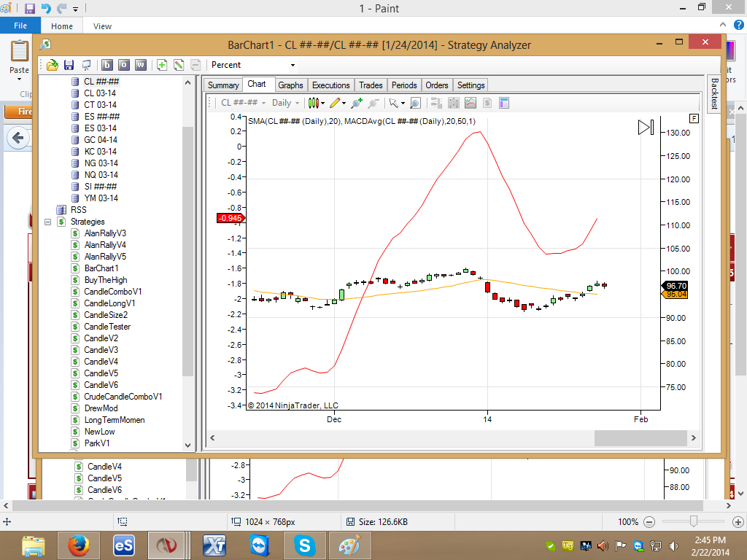This screenshot has width=747, height=560.
Task: Select the pointer cursor tool icon
Action: (x=393, y=103)
